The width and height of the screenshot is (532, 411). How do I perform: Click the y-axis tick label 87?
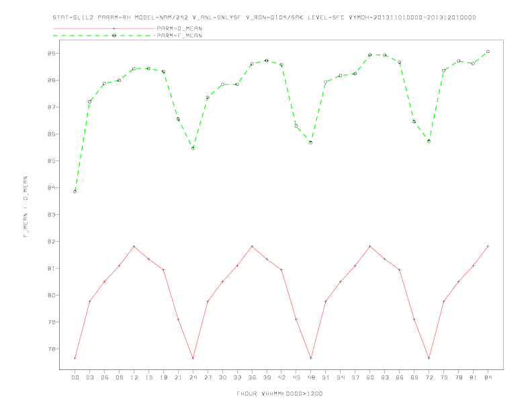point(51,107)
